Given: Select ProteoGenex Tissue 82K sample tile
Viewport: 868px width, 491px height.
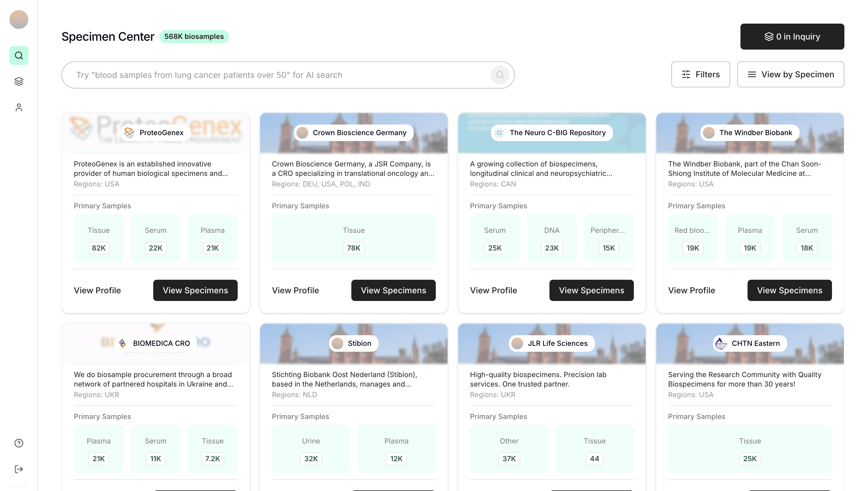Looking at the screenshot, I should coord(99,238).
